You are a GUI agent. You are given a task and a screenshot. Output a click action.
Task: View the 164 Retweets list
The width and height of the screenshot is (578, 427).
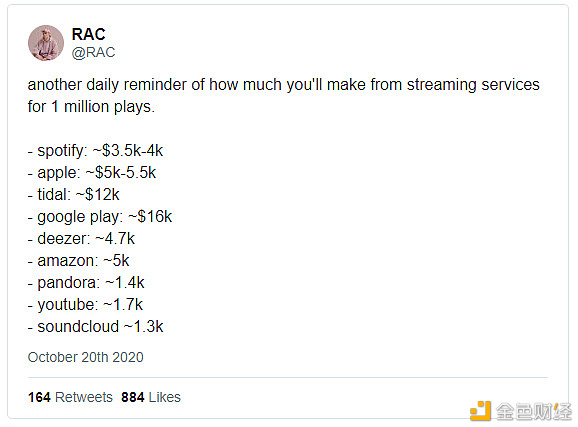tap(70, 397)
